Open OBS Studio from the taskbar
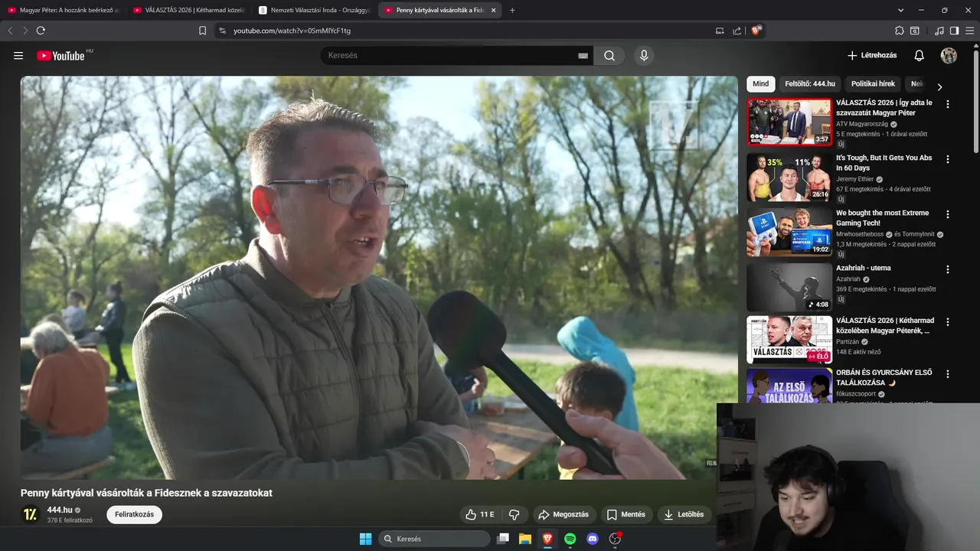 pos(615,539)
